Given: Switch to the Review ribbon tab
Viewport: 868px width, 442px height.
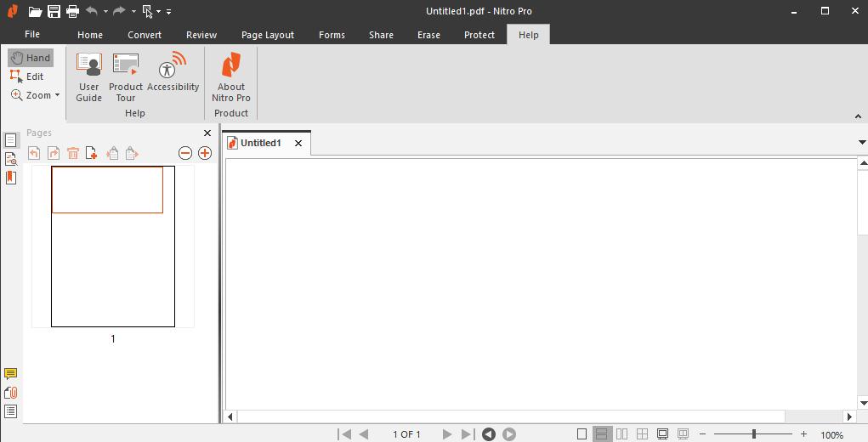Looking at the screenshot, I should pyautogui.click(x=201, y=35).
